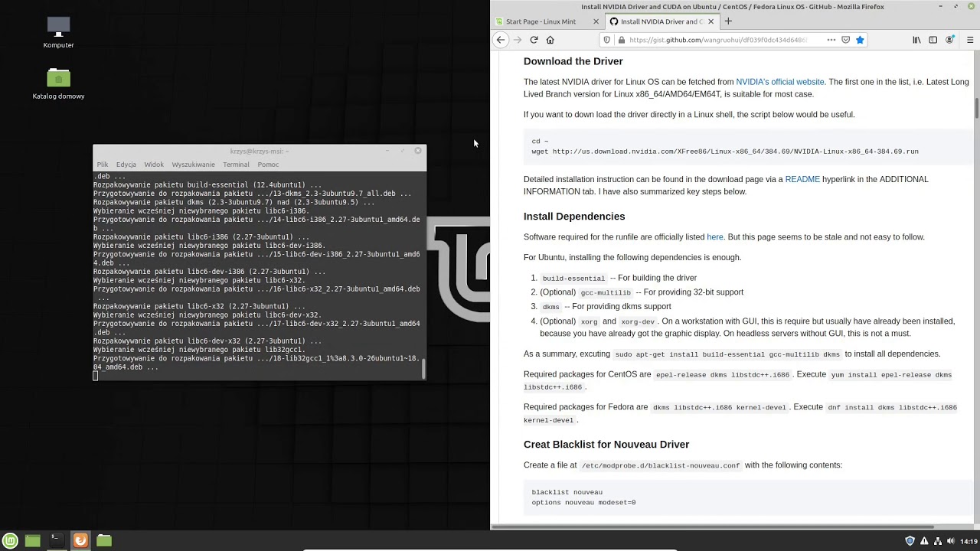Click show desktop green folder in panel

pyautogui.click(x=32, y=540)
